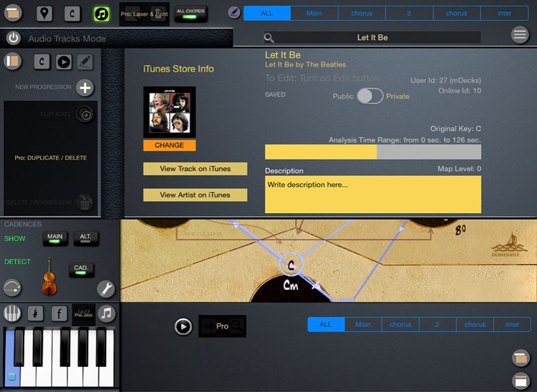Click the analysis time range bar
Screen dimensions: 537x392
373,152
